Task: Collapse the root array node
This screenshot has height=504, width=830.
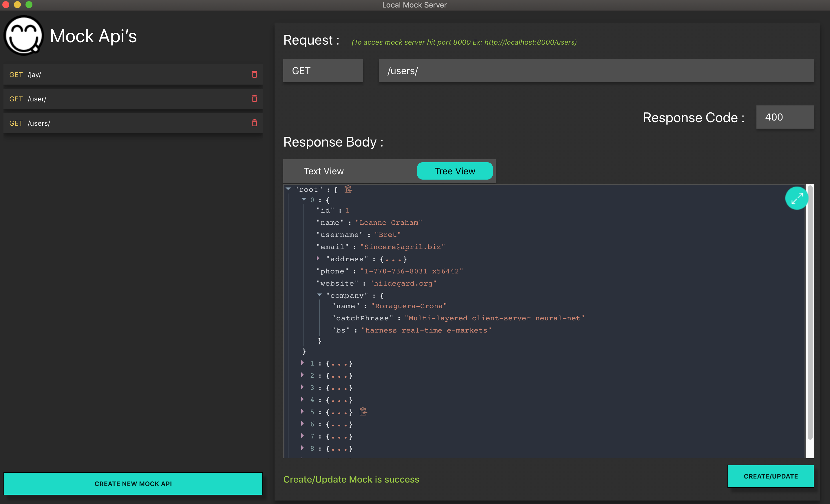Action: pyautogui.click(x=288, y=189)
